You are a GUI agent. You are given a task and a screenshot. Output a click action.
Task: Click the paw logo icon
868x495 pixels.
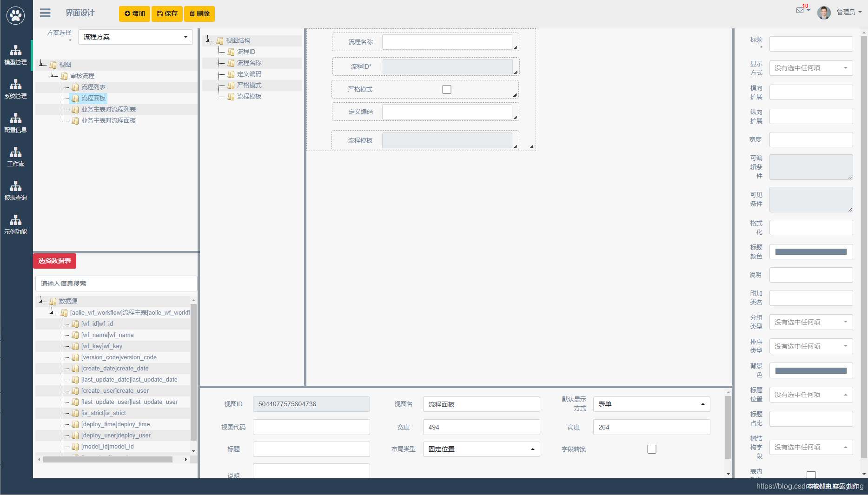pyautogui.click(x=16, y=15)
